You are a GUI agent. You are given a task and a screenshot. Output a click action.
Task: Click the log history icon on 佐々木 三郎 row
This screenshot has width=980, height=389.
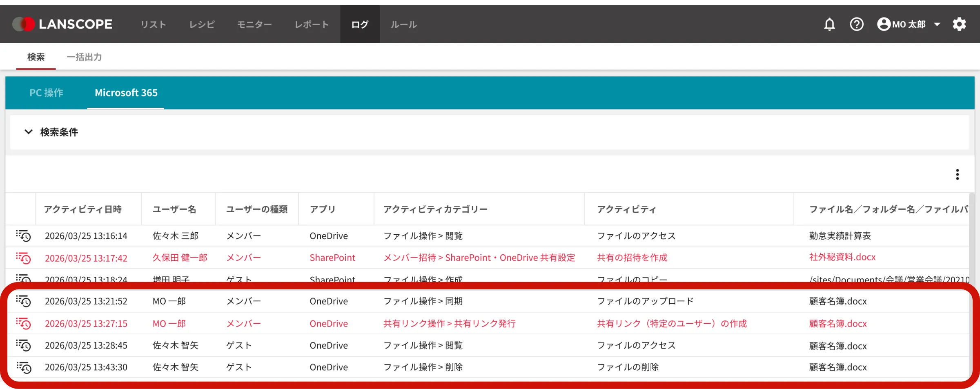click(24, 236)
